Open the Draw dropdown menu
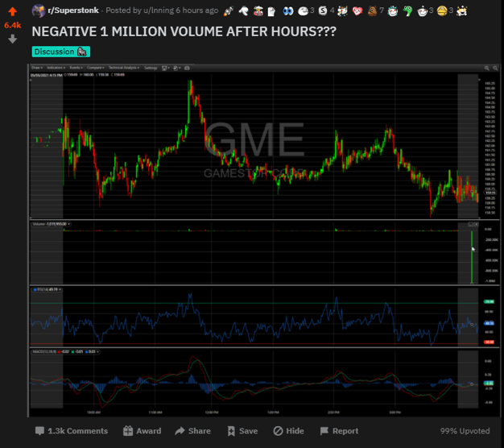This screenshot has width=504, height=448. pos(37,68)
